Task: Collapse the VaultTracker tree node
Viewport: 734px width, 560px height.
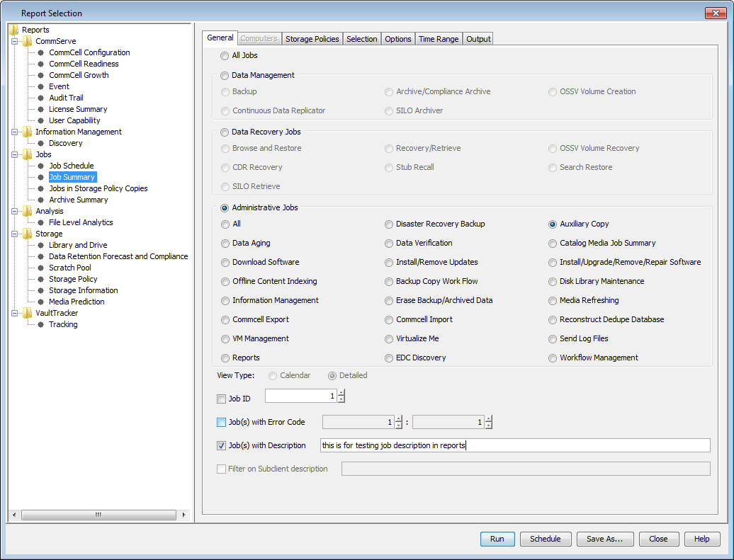Action: click(14, 313)
